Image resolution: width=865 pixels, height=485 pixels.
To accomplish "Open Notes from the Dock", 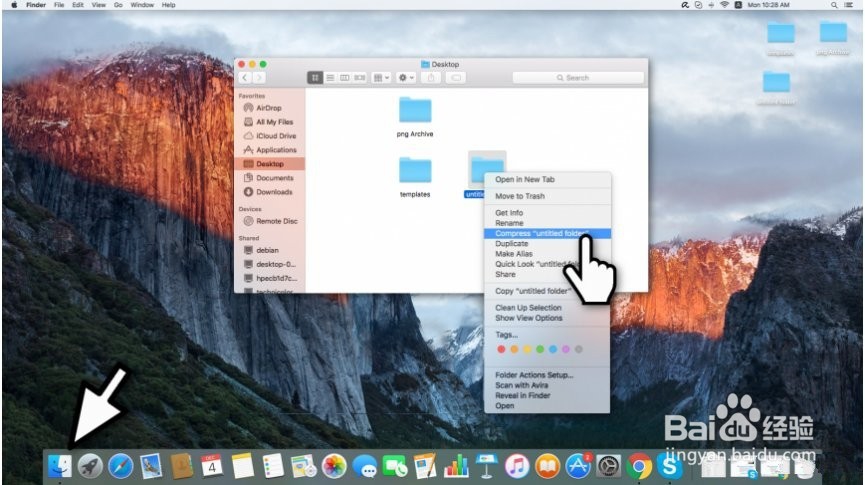I will [243, 467].
